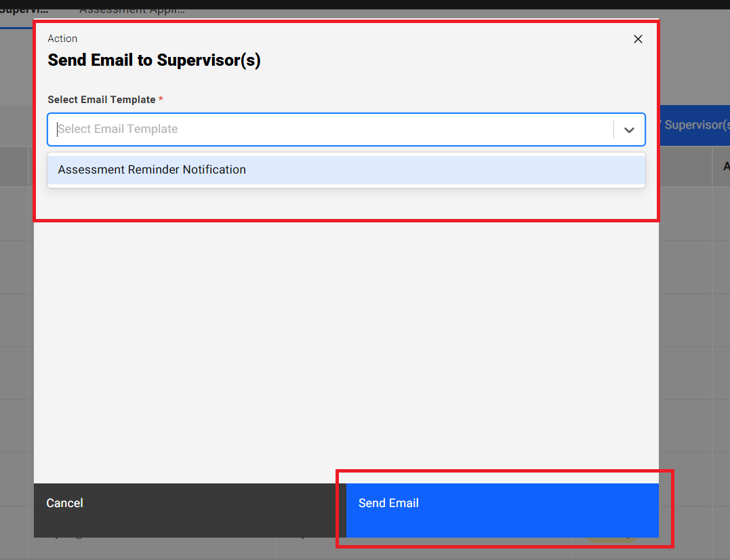This screenshot has height=560, width=730.
Task: Close the Send Email dialog with X
Action: pyautogui.click(x=638, y=39)
